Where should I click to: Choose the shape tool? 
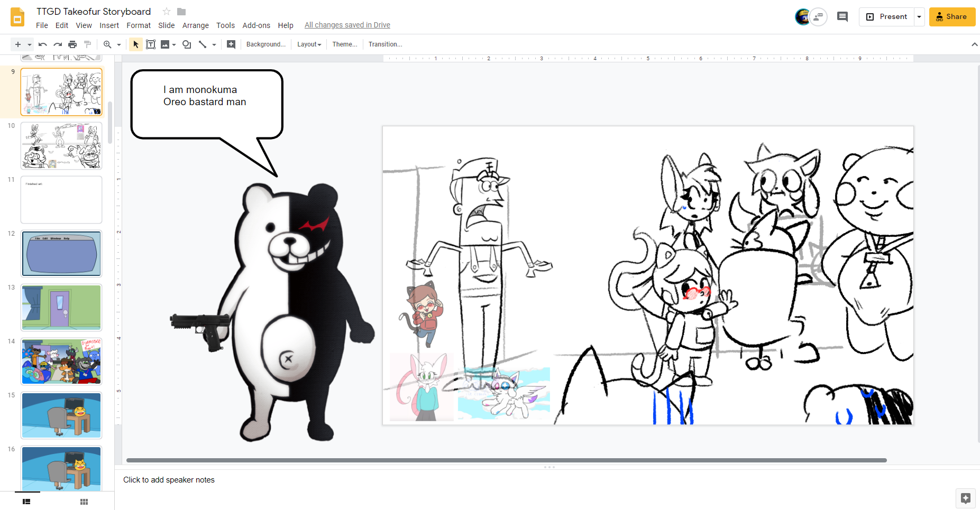[187, 44]
